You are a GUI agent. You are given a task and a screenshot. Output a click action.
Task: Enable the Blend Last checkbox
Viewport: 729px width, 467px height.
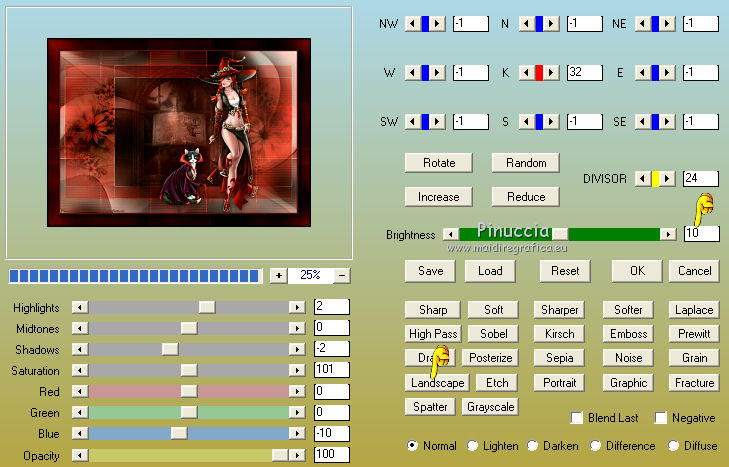(x=577, y=418)
